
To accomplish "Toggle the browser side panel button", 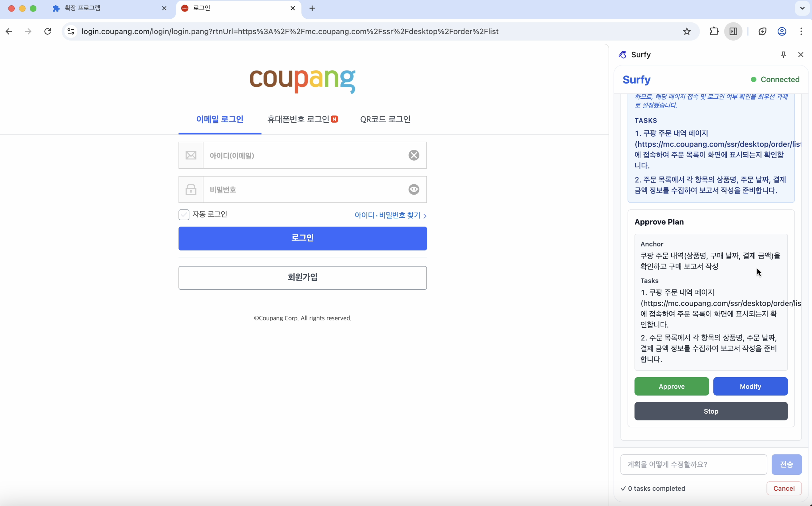I will pyautogui.click(x=733, y=32).
